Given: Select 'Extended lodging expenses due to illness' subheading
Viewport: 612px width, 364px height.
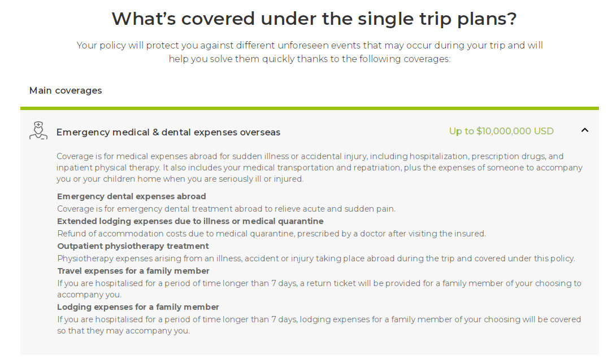Looking at the screenshot, I should 190,221.
